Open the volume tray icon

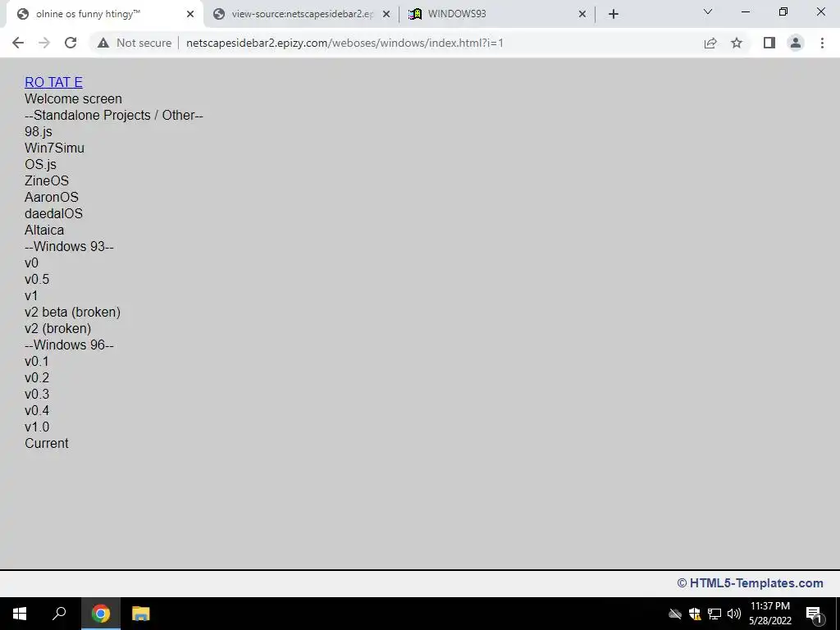(734, 614)
